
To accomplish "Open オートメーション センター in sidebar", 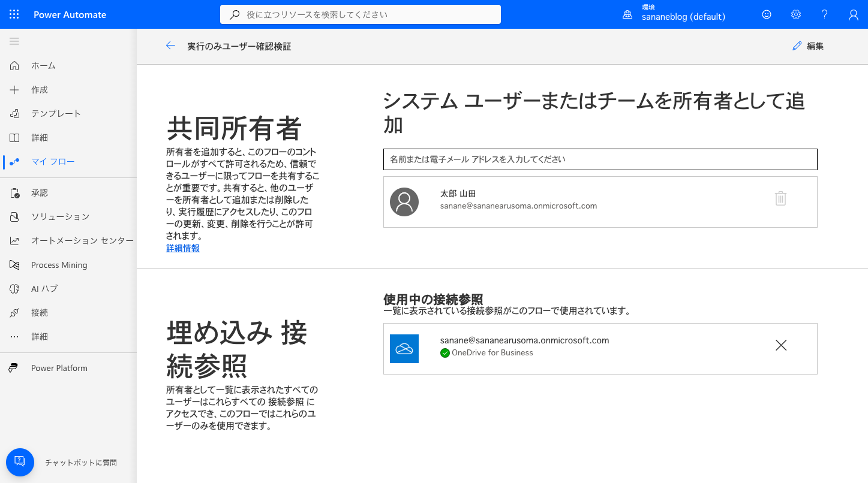I will coord(82,240).
